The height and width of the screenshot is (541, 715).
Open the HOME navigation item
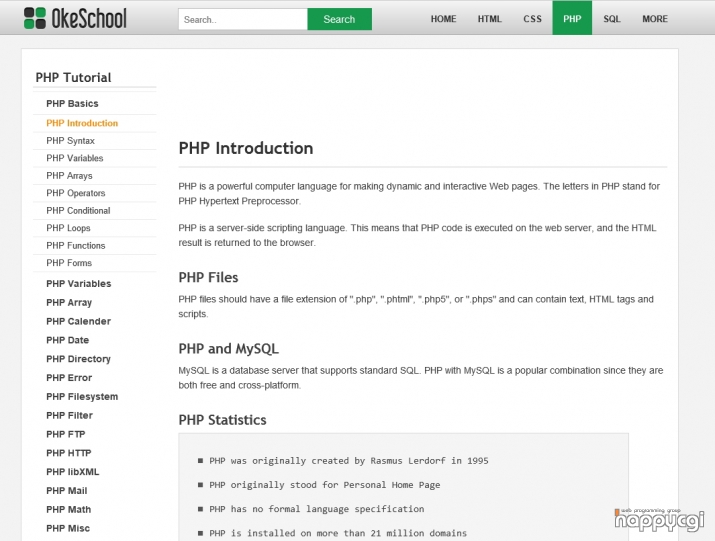pyautogui.click(x=443, y=19)
